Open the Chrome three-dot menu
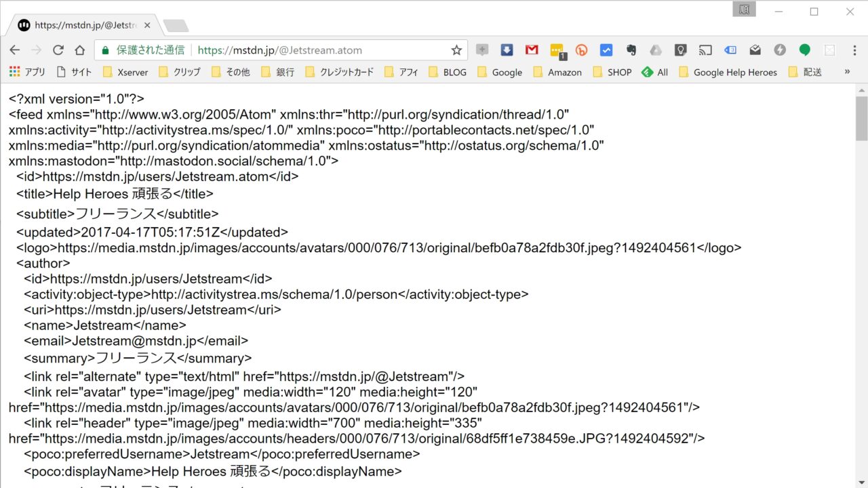The image size is (868, 488). click(854, 50)
